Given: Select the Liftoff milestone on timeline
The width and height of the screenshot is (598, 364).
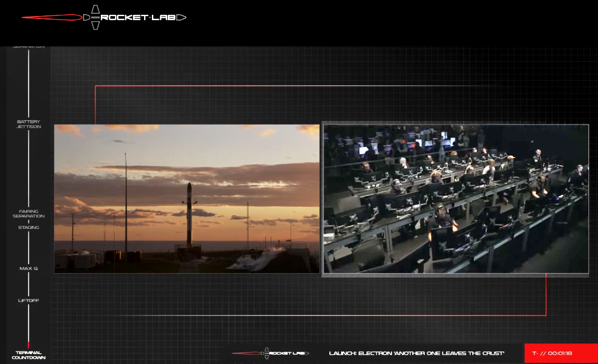Looking at the screenshot, I should pos(28,301).
